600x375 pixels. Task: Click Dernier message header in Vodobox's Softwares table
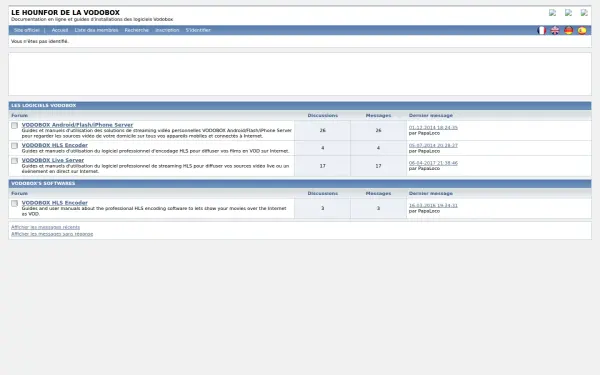tap(430, 194)
